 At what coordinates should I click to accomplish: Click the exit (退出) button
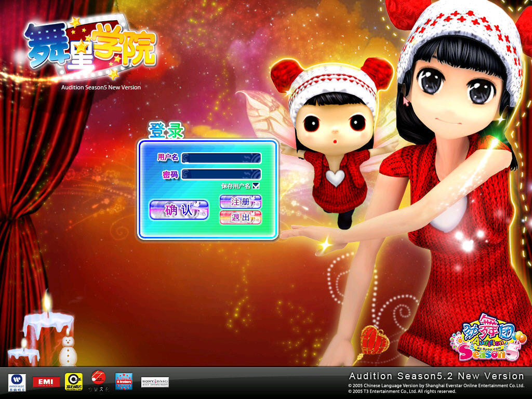(241, 218)
